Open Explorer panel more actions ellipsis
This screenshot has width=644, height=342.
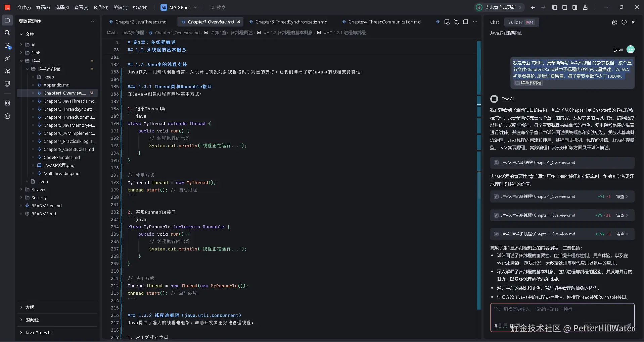(93, 21)
